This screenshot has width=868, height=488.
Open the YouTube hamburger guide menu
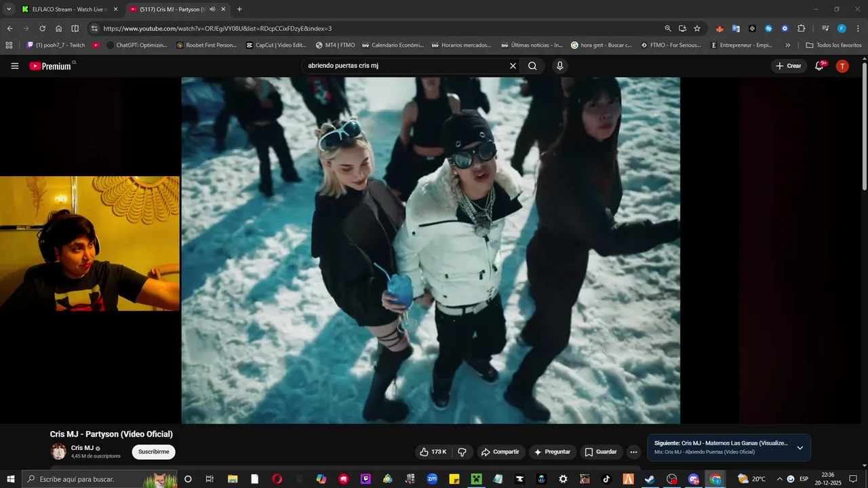15,66
